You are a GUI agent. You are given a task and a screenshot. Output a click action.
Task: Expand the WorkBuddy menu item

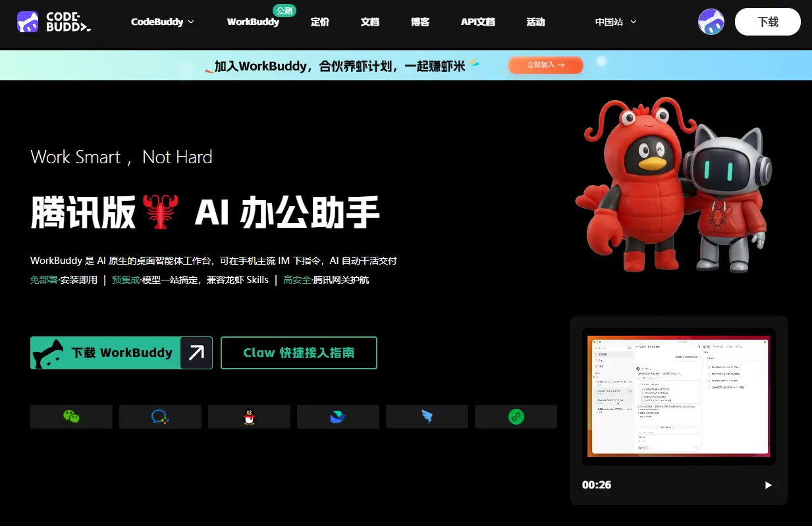point(253,22)
